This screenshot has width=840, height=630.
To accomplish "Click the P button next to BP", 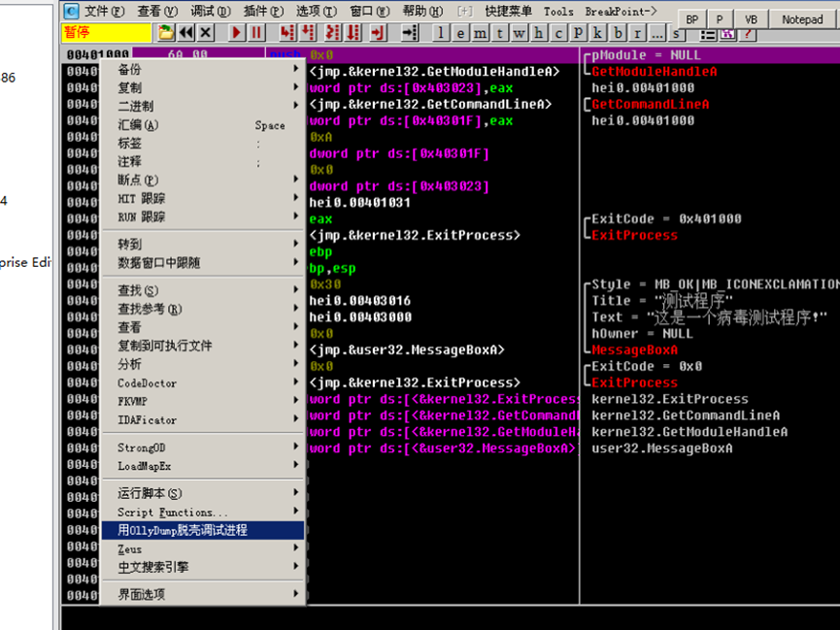I will 720,19.
